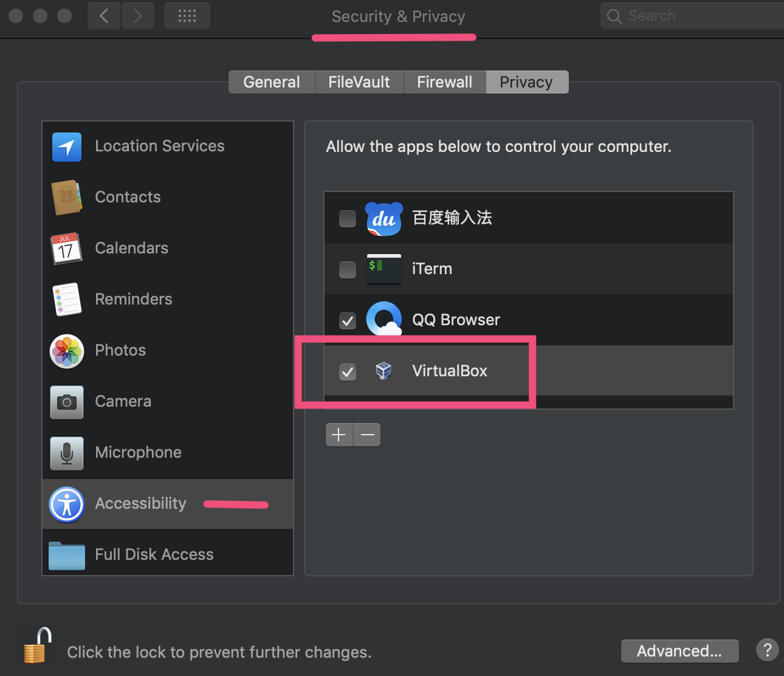
Task: Select the QQ Browser app name
Action: (456, 320)
